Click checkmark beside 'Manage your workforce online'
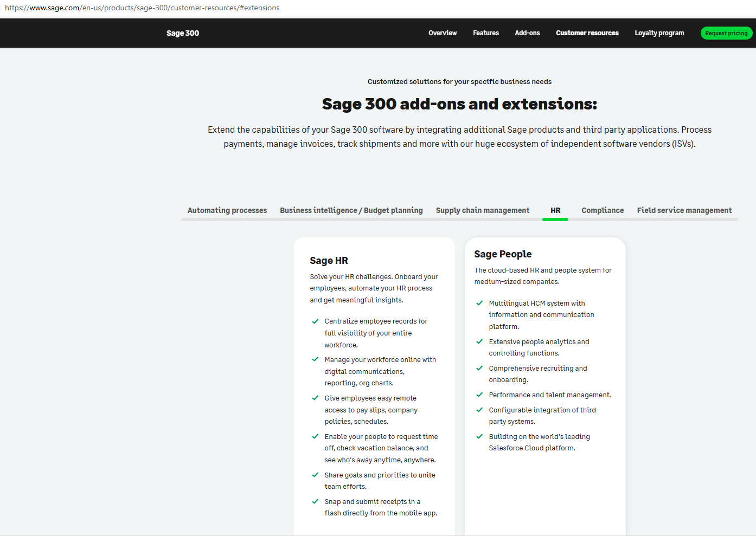 (315, 359)
